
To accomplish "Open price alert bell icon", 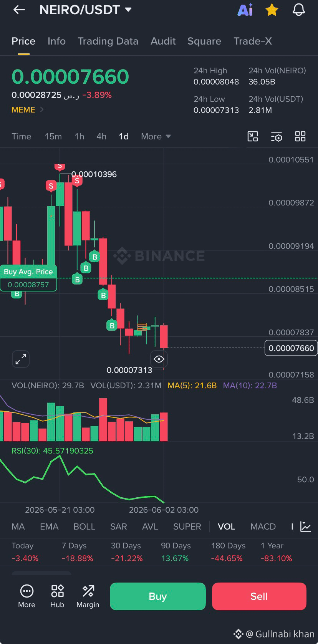I will pos(298,10).
